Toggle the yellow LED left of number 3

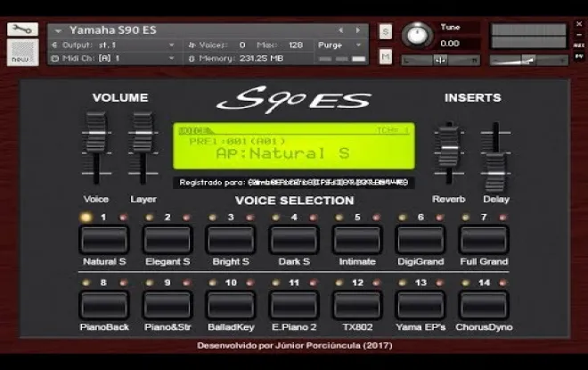pyautogui.click(x=213, y=218)
